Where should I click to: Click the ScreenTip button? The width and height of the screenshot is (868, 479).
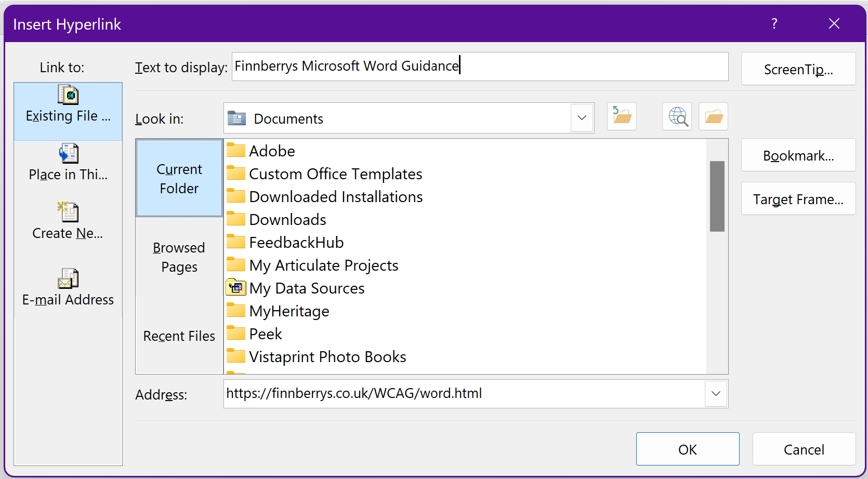[x=798, y=69]
